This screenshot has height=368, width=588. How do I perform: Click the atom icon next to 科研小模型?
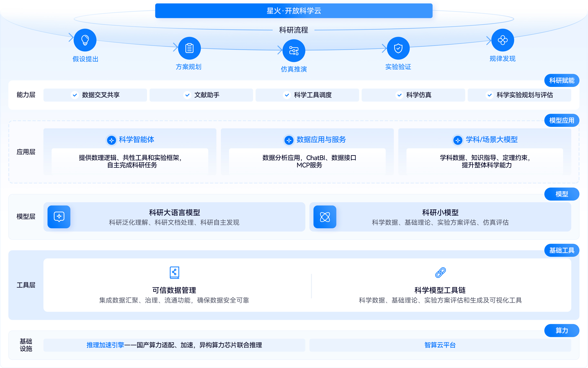click(325, 217)
